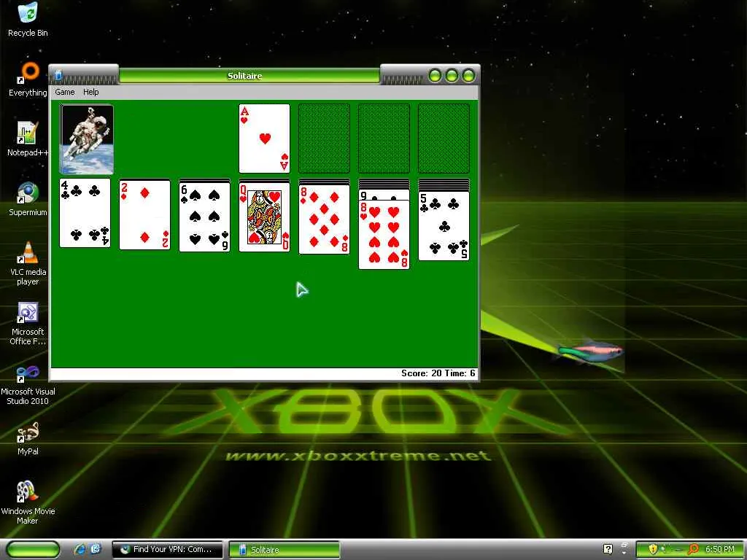Select the VLC media player shortcut
The image size is (747, 560).
click(28, 263)
